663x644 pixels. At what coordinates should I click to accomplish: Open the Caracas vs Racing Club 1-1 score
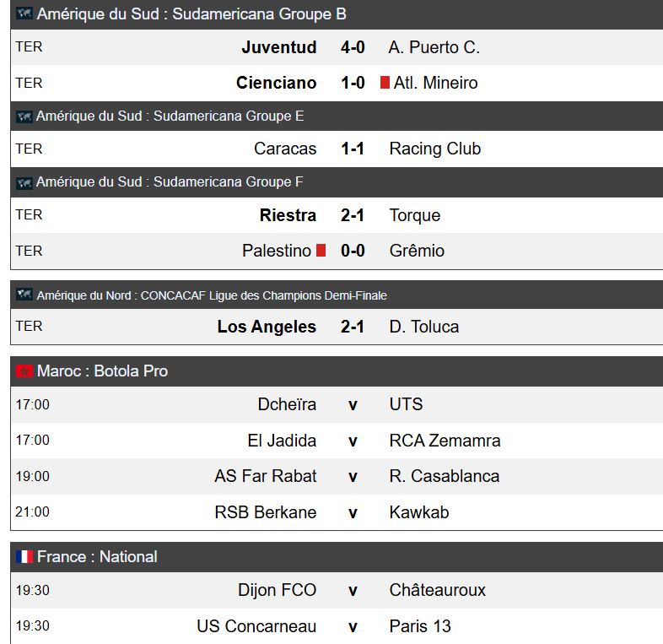pyautogui.click(x=353, y=149)
